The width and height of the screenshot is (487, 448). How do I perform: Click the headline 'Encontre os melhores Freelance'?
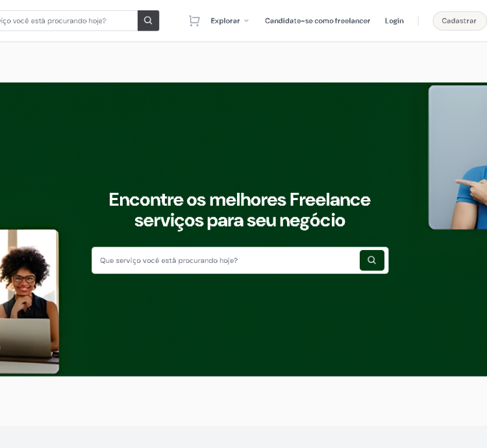pos(240,199)
